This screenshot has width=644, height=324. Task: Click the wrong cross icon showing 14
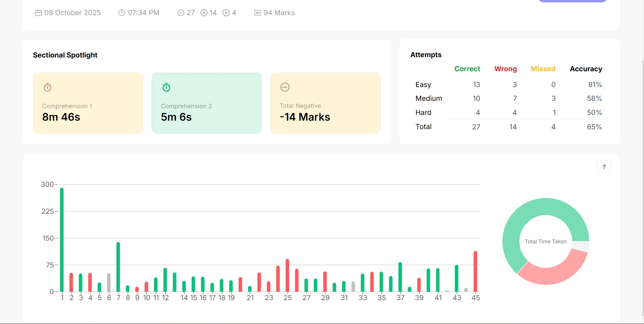[204, 13]
